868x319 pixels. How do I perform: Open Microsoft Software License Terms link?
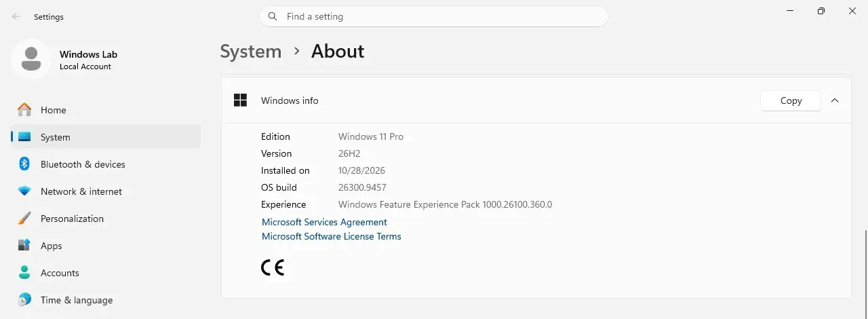332,236
